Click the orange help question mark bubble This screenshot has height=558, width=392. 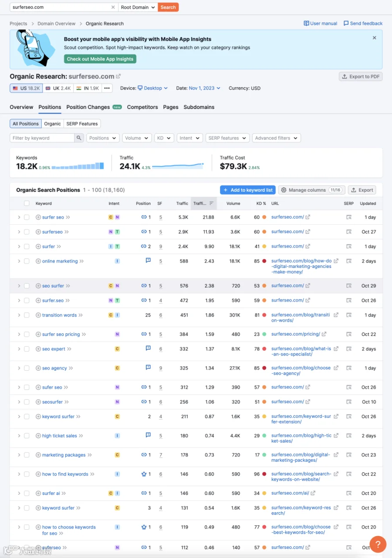378,544
